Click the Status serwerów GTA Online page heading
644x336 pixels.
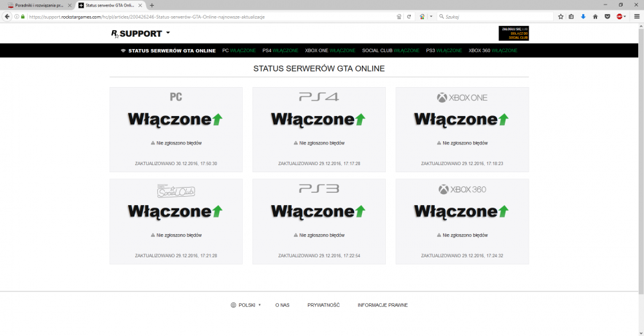coord(319,68)
